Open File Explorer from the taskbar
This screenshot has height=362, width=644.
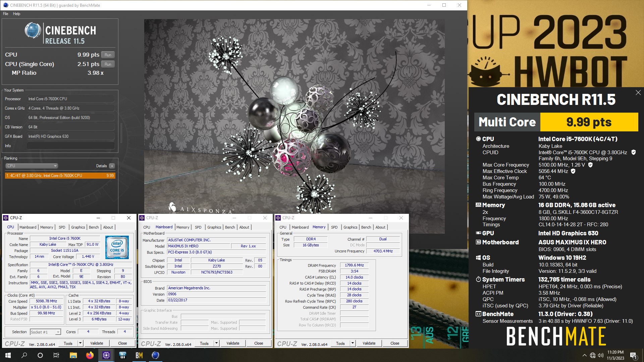pos(73,355)
